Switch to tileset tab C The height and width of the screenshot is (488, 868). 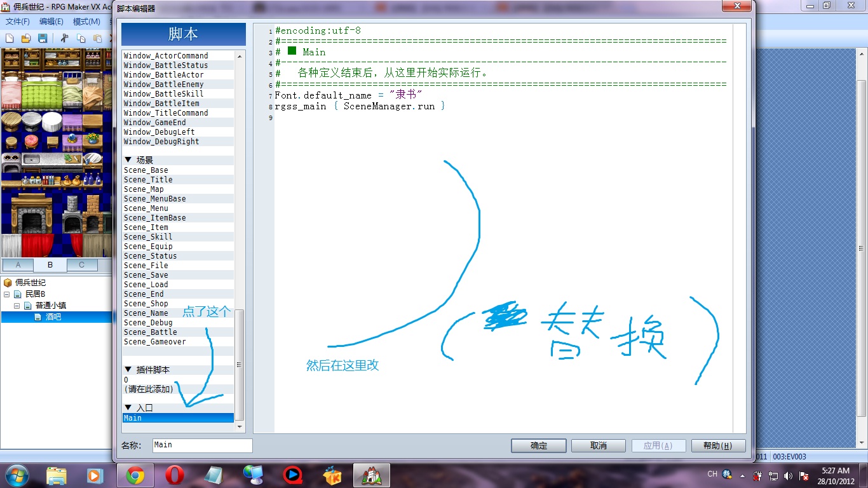click(81, 265)
